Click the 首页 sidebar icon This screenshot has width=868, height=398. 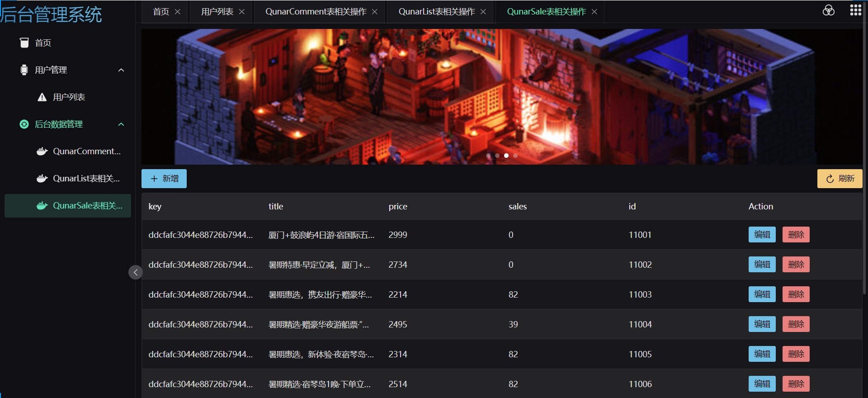coord(24,43)
